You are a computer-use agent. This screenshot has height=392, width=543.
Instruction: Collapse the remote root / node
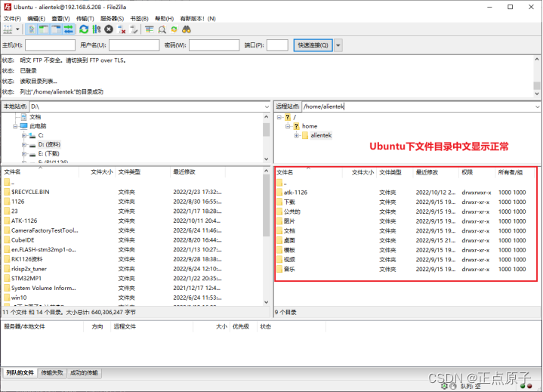279,117
